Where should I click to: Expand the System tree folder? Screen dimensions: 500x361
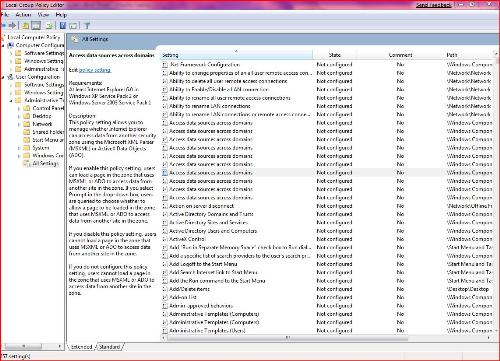(19, 148)
